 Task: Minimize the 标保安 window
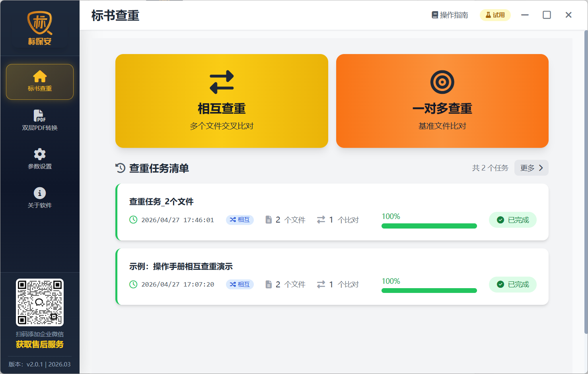[525, 15]
